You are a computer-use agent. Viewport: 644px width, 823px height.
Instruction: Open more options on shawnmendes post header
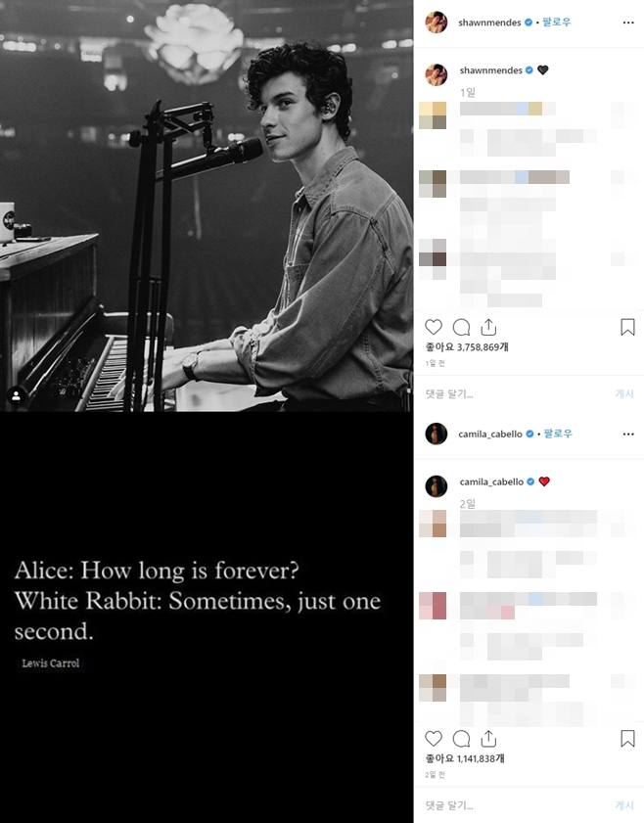pos(628,23)
